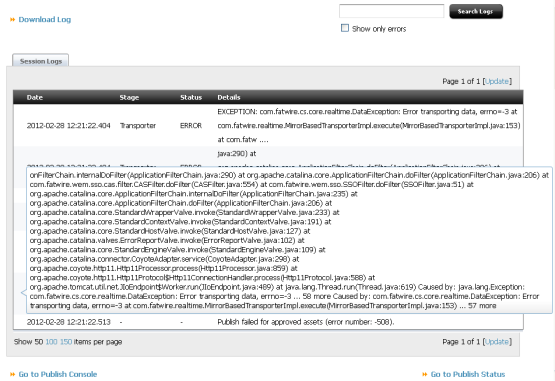Screen dimensions: 555x381
Task: Click the Transporter stage cell in first row
Action: tap(138, 126)
